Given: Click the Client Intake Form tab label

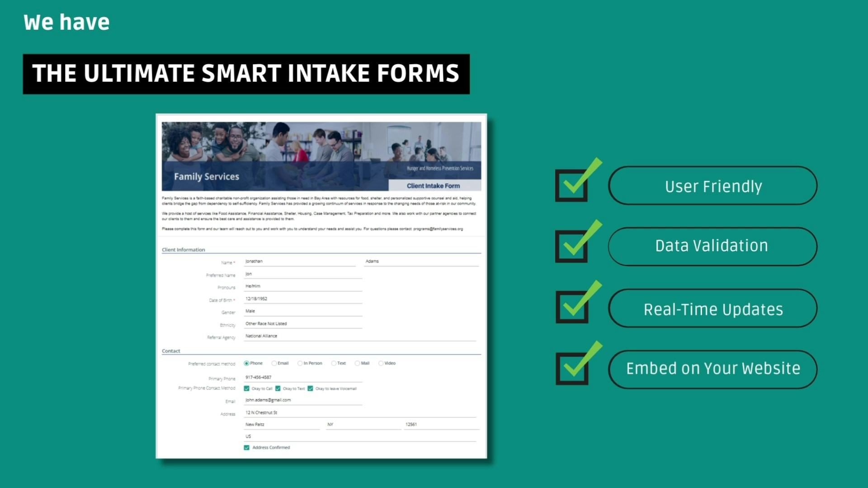Looking at the screenshot, I should pos(433,186).
